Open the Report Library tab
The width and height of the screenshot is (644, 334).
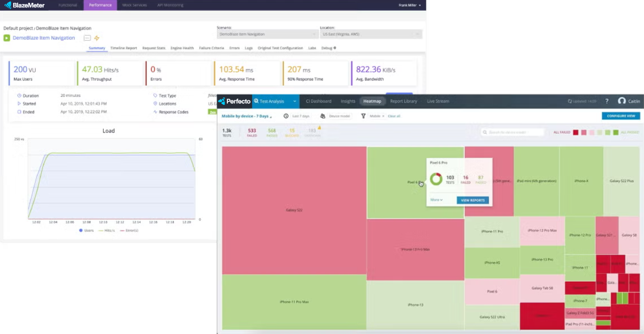(x=403, y=101)
